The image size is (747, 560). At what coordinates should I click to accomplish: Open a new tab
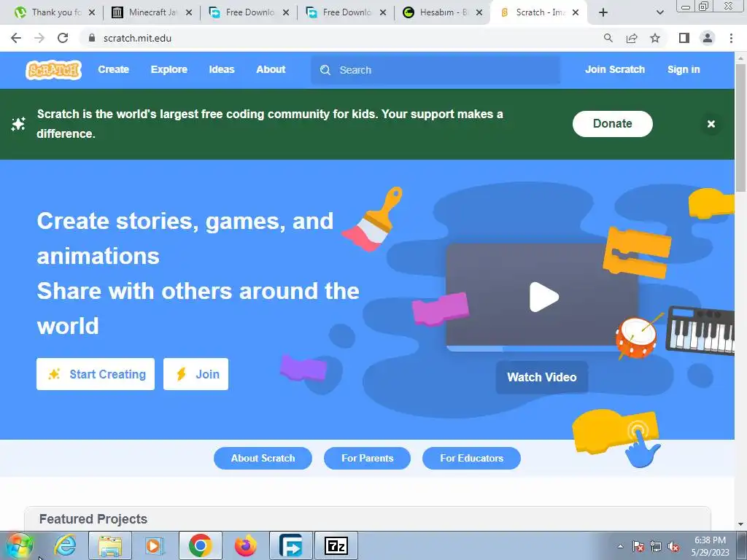pos(603,12)
